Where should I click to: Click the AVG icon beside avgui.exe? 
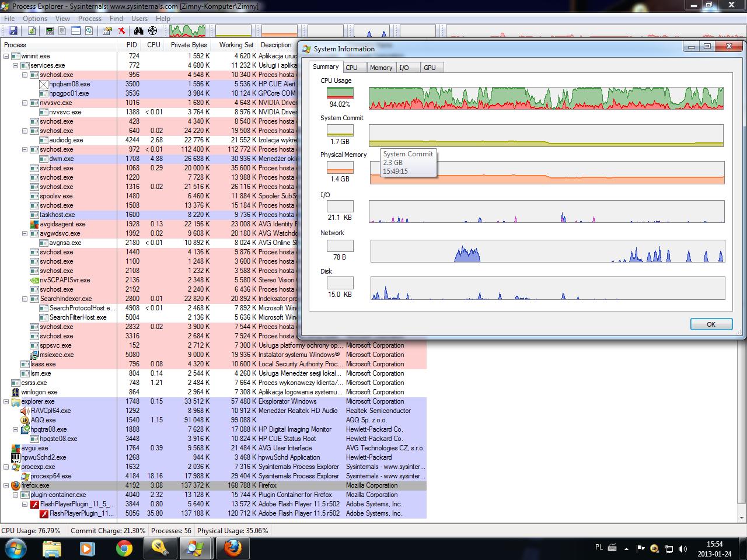(16, 448)
